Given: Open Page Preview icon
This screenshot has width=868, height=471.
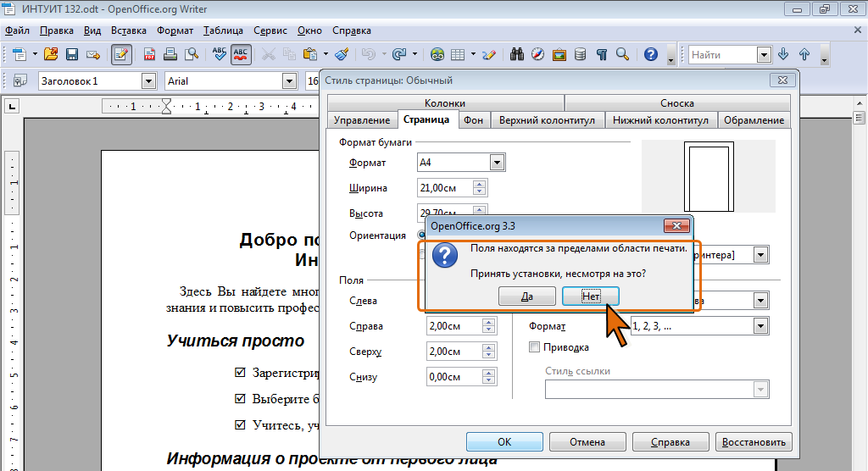Looking at the screenshot, I should 192,54.
